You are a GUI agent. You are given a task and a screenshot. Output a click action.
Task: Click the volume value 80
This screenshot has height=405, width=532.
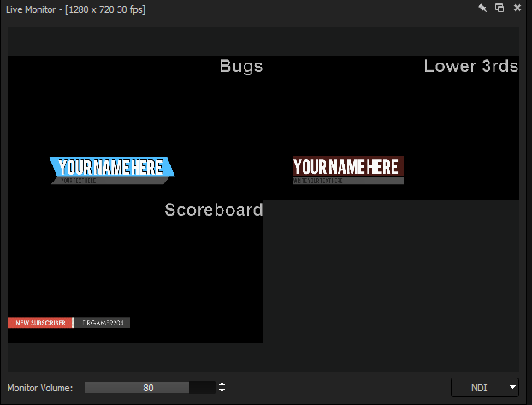click(149, 388)
